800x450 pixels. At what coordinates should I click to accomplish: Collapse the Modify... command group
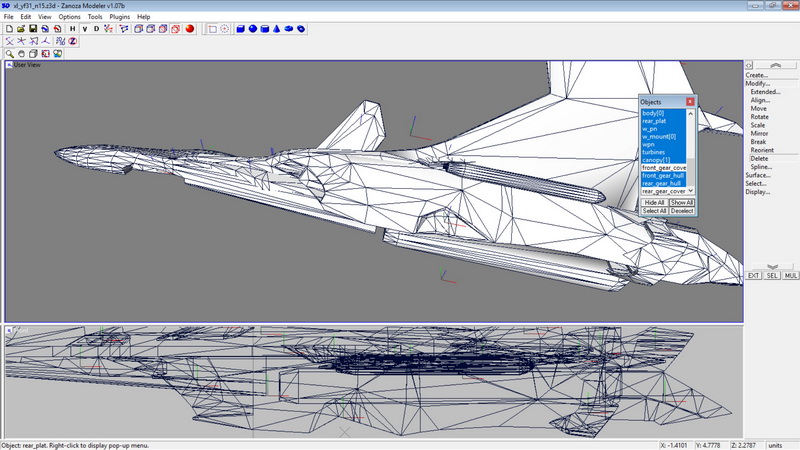click(758, 83)
